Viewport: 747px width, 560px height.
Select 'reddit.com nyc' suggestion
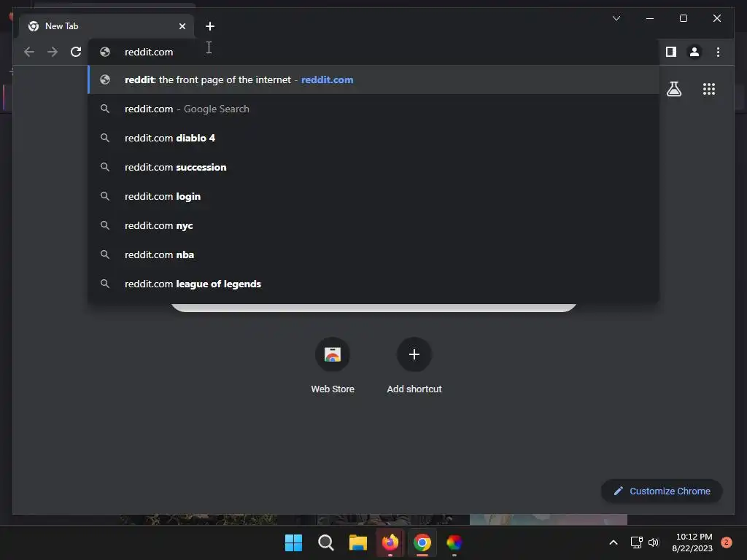click(373, 226)
